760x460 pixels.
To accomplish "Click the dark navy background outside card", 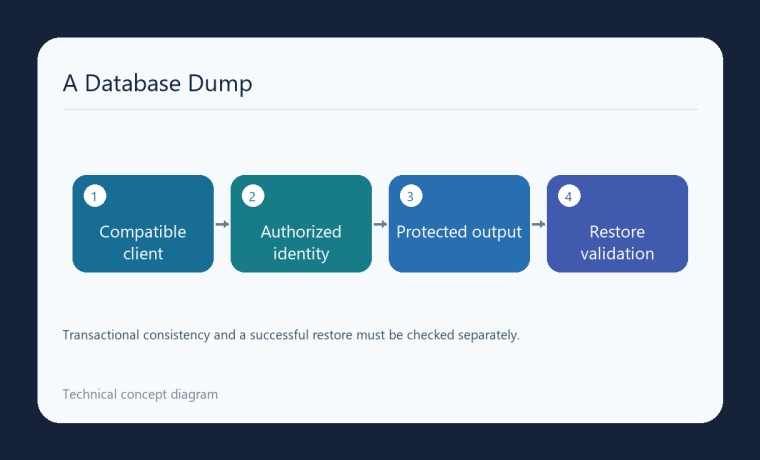I will tap(380, 17).
